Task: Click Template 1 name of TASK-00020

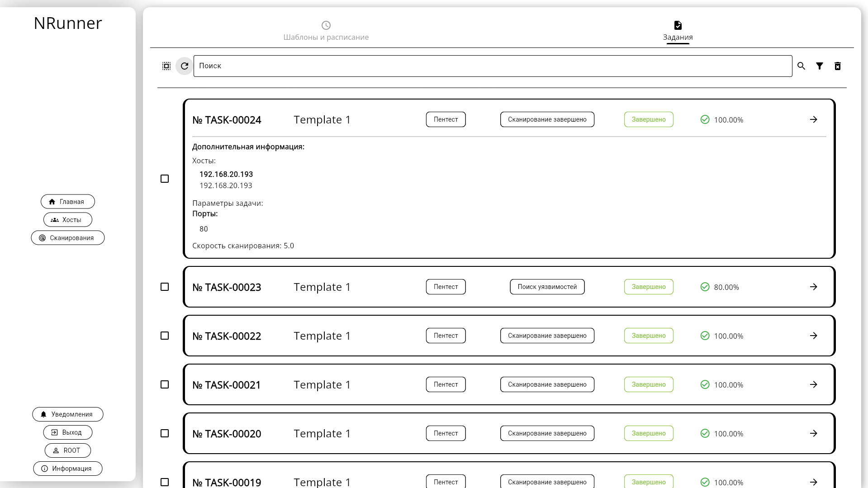Action: click(322, 433)
